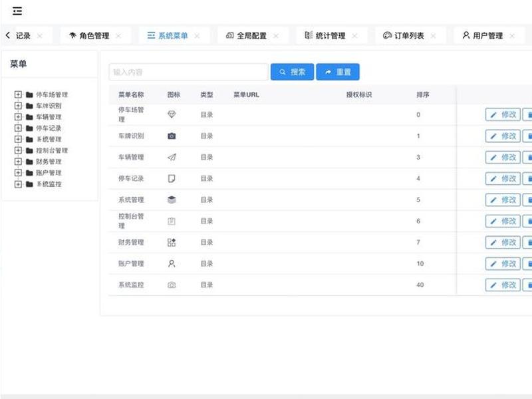This screenshot has height=399, width=532.
Task: Click the 菜单名称 column header
Action: click(131, 94)
